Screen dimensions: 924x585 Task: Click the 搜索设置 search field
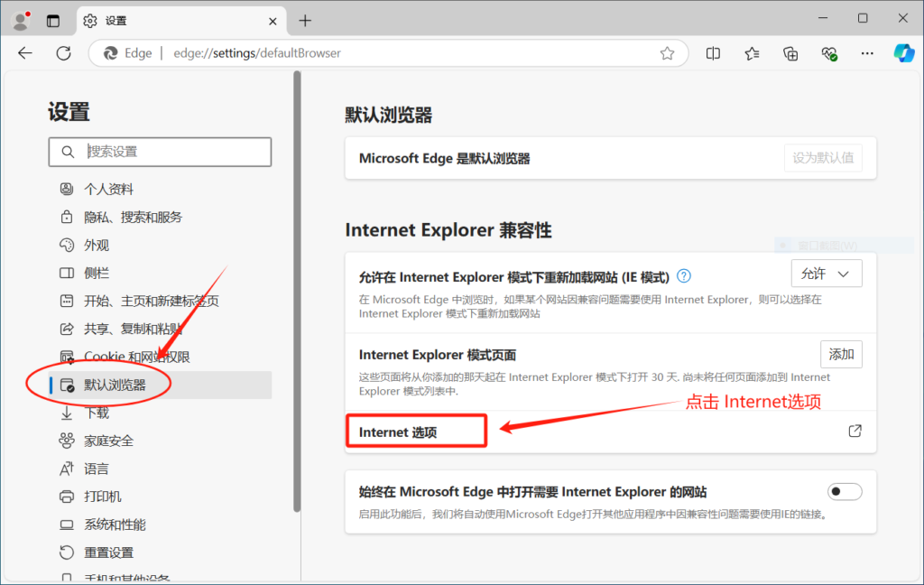coord(160,152)
